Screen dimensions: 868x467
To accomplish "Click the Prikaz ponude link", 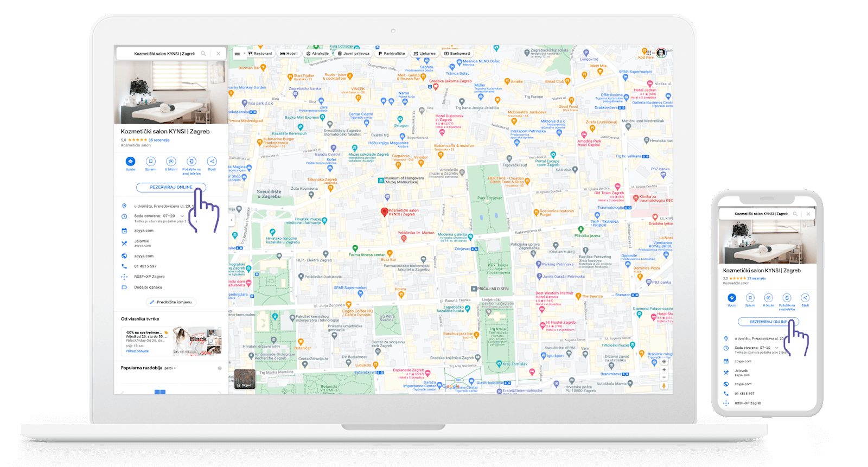I will coord(137,351).
